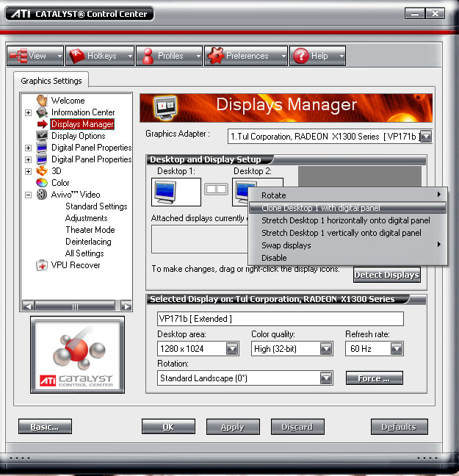
Task: Click the VP171b [ Extended ] display field
Action: pyautogui.click(x=281, y=319)
